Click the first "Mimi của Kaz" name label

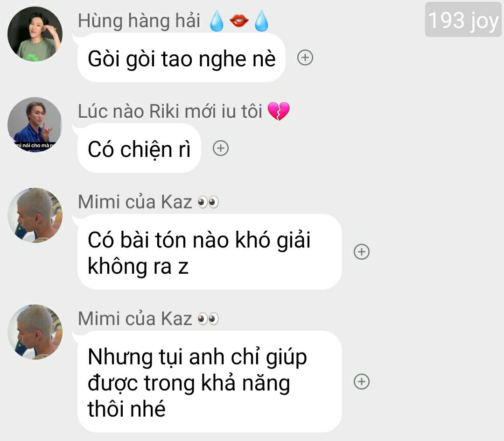point(135,202)
